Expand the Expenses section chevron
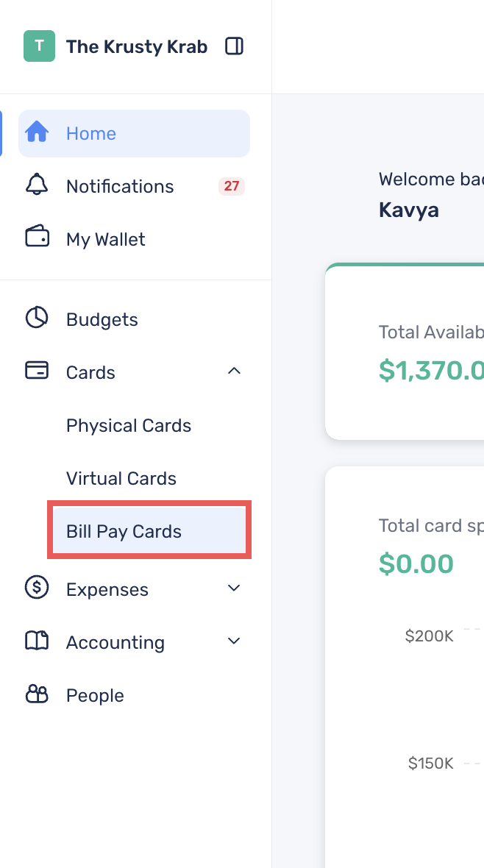 [x=234, y=588]
